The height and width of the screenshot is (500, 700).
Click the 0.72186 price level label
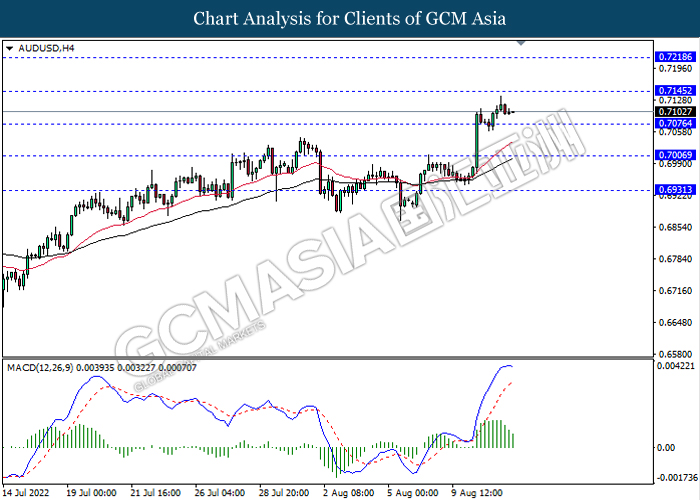(675, 57)
